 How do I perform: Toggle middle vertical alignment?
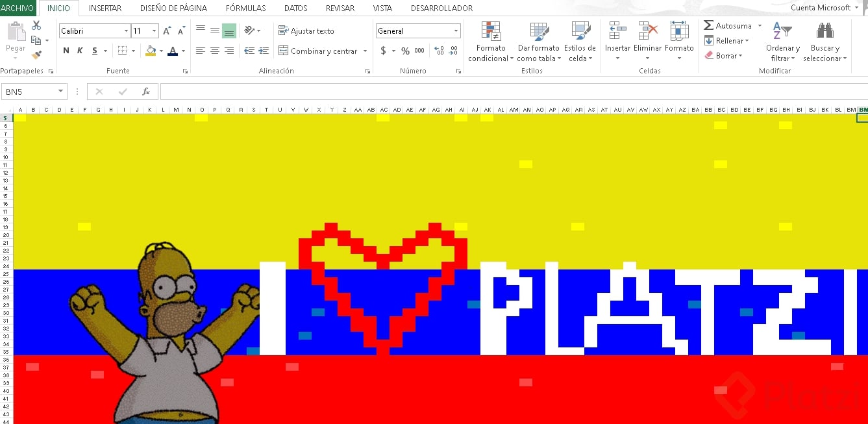215,31
